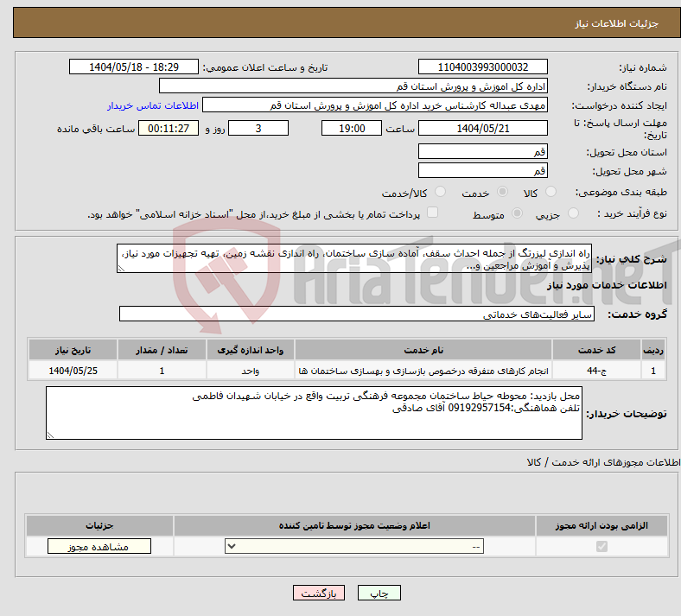Click the چاپ print button
The height and width of the screenshot is (616, 681).
click(x=379, y=593)
